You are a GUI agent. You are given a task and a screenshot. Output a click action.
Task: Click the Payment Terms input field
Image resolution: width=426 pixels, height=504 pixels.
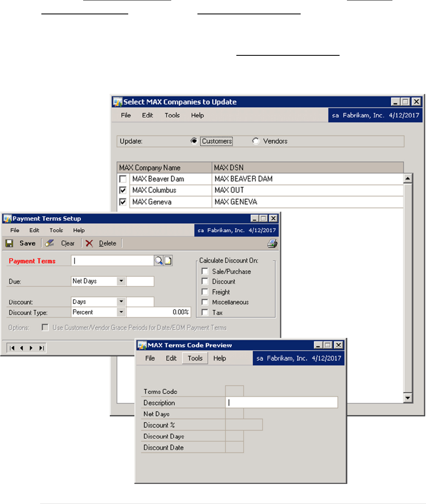[113, 261]
